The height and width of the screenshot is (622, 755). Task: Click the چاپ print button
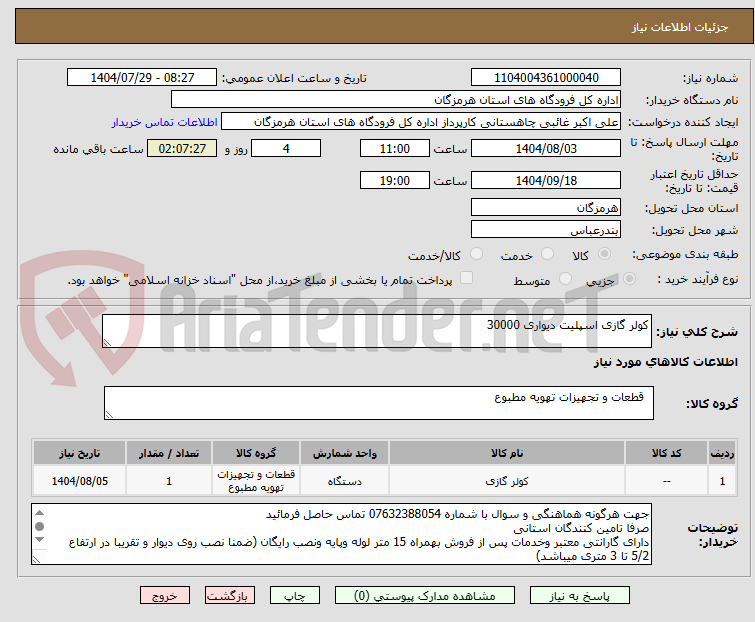[x=295, y=596]
